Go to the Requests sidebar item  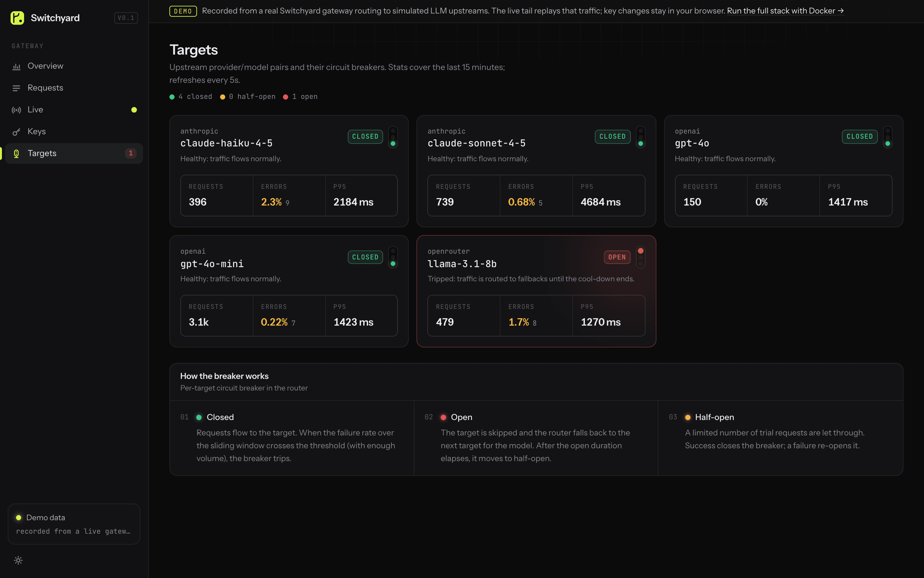(x=74, y=88)
